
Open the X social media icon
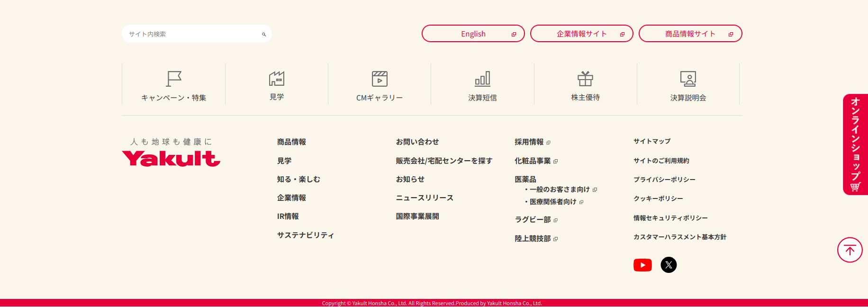[x=669, y=265]
